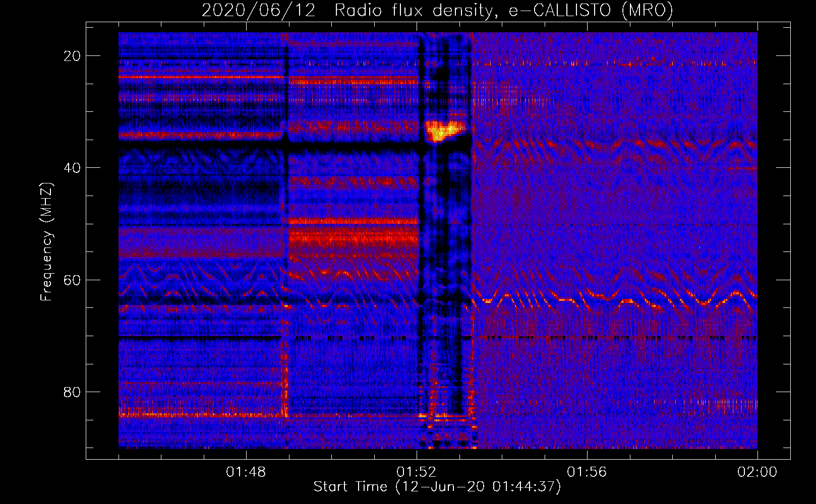This screenshot has width=816, height=504.
Task: Click the frequency tick label '60'
Action: (x=73, y=280)
